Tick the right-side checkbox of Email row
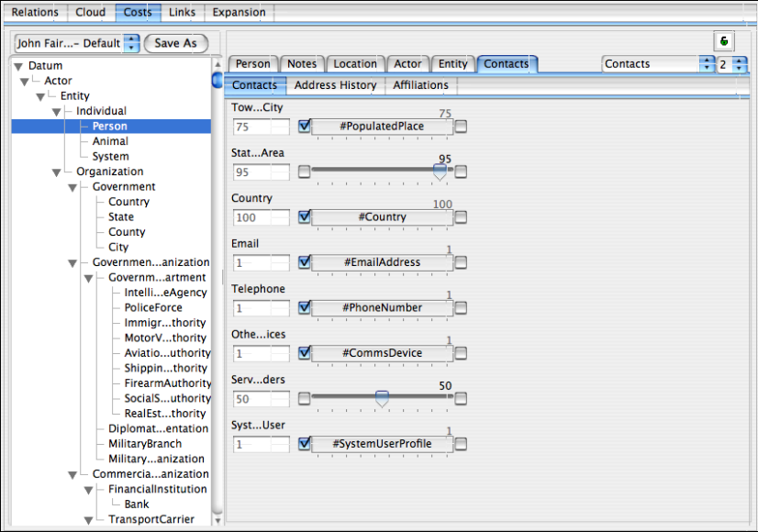758x532 pixels. 462,263
